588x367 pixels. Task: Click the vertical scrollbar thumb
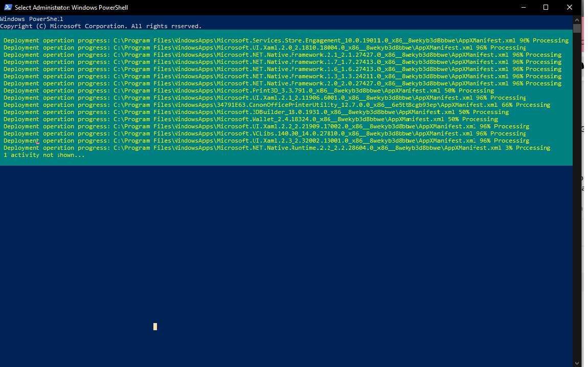577,28
